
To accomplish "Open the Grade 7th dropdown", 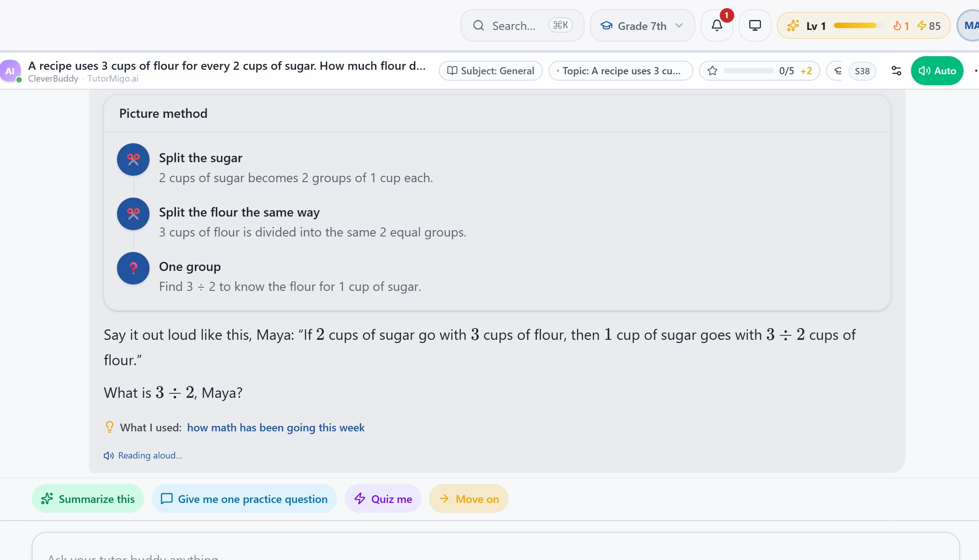I will pos(642,25).
